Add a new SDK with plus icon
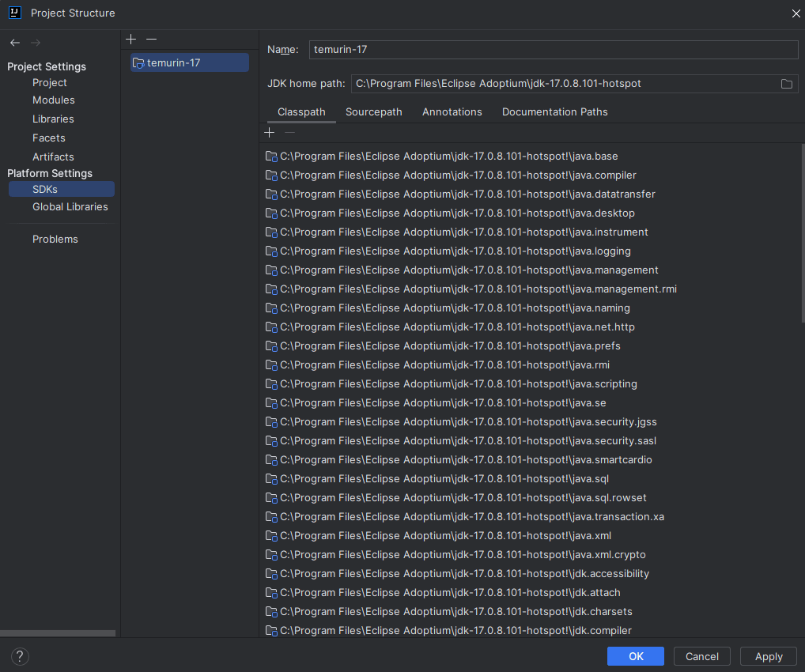 (131, 39)
